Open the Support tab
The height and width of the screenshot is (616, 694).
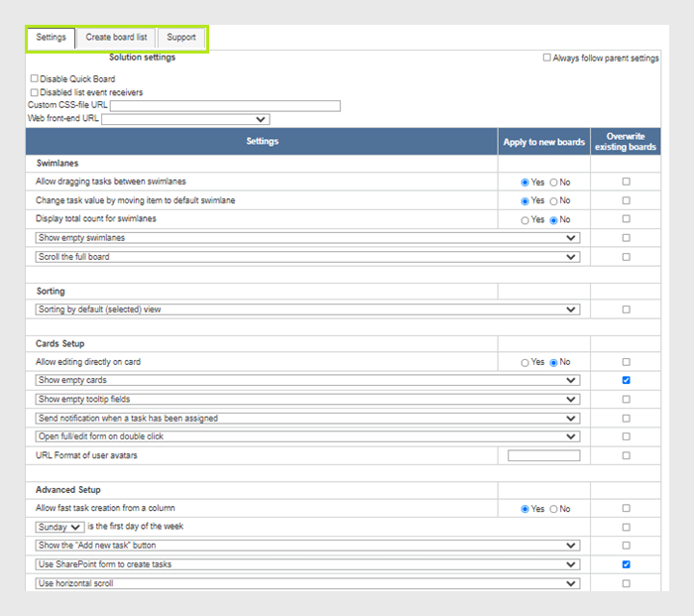point(181,38)
